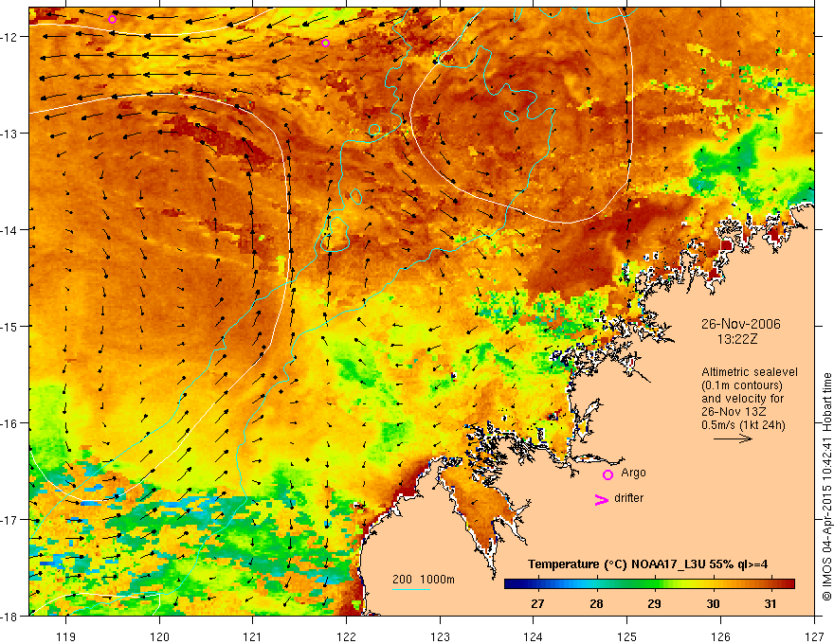This screenshot has width=834, height=644.
Task: Click the latitude axis label -14
Action: pyautogui.click(x=9, y=229)
